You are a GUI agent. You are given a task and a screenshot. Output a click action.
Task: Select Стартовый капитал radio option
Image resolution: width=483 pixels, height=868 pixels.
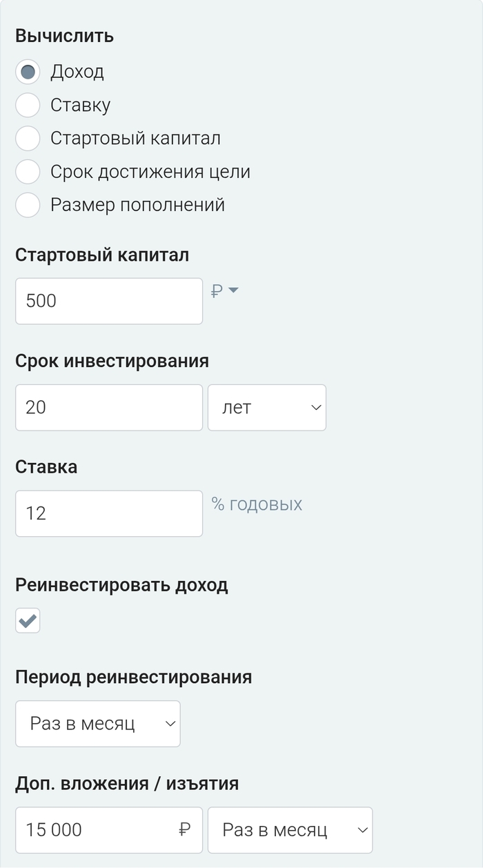click(x=28, y=138)
